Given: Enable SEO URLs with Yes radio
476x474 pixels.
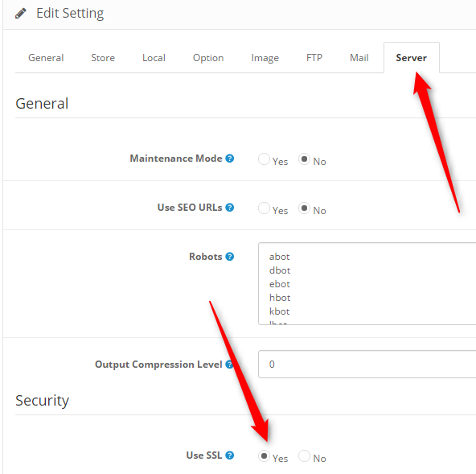Looking at the screenshot, I should [x=264, y=208].
